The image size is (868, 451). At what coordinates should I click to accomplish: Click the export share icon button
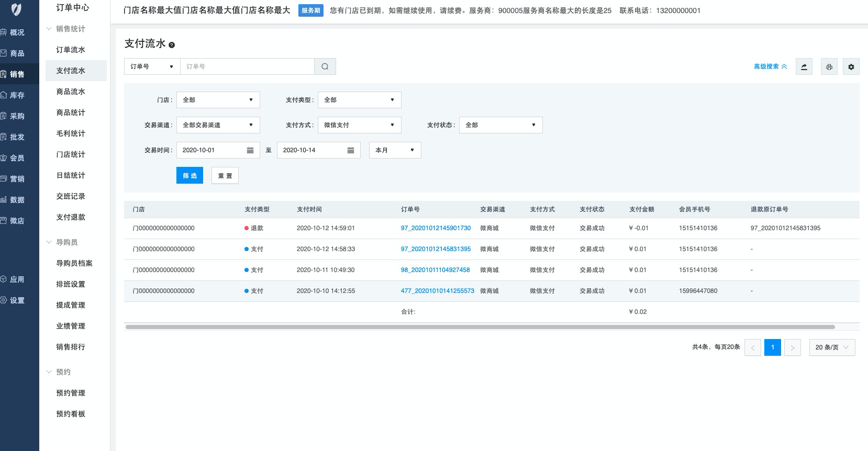point(804,66)
